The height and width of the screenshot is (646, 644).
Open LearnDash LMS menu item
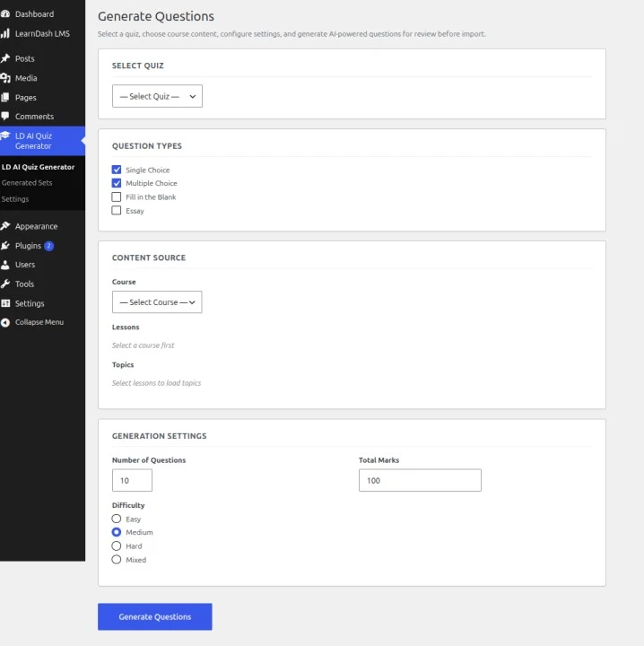point(42,34)
